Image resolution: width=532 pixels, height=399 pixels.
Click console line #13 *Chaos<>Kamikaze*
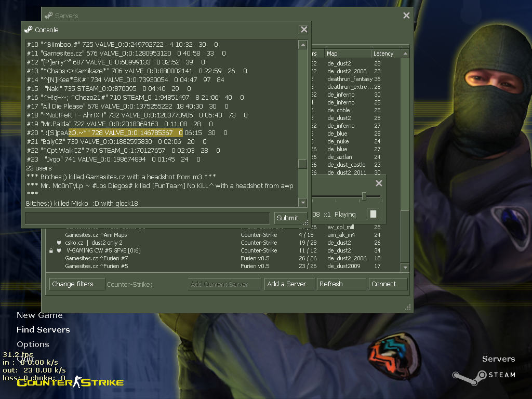pyautogui.click(x=137, y=71)
